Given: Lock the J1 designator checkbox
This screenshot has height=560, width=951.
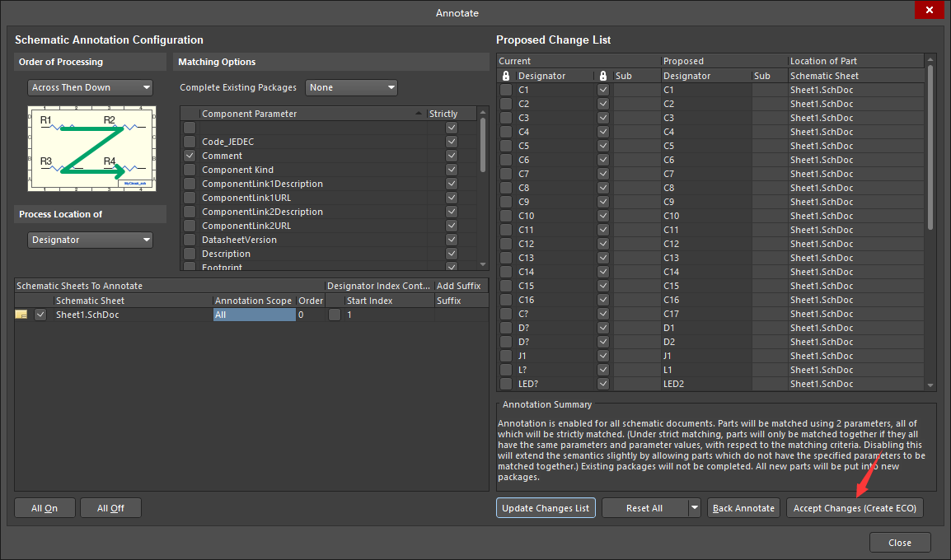Looking at the screenshot, I should pyautogui.click(x=506, y=356).
